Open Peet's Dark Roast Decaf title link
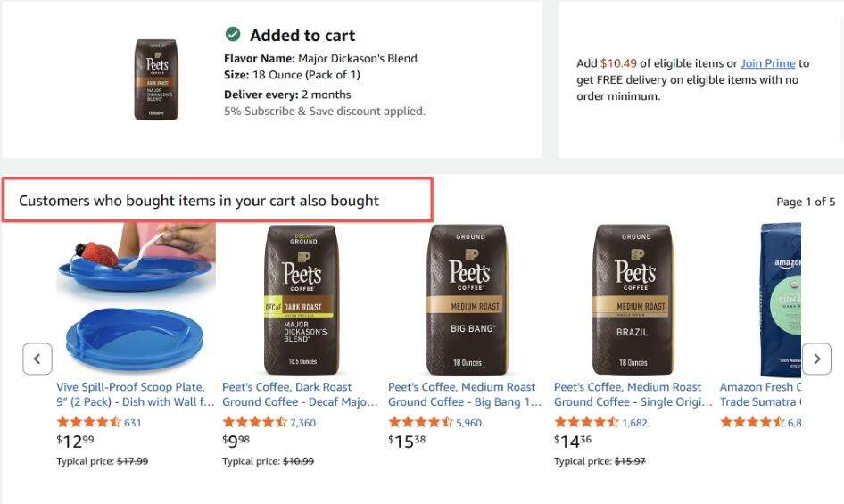The width and height of the screenshot is (844, 504). [300, 394]
